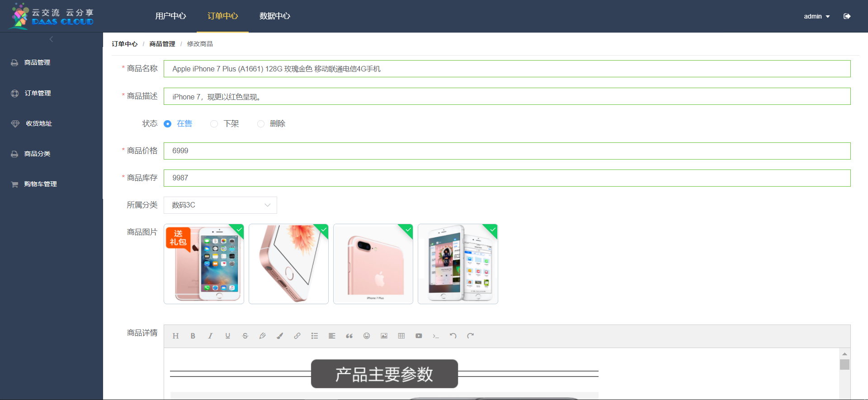Insert a list with the list icon
Screen dimensions: 868x400
tap(315, 336)
